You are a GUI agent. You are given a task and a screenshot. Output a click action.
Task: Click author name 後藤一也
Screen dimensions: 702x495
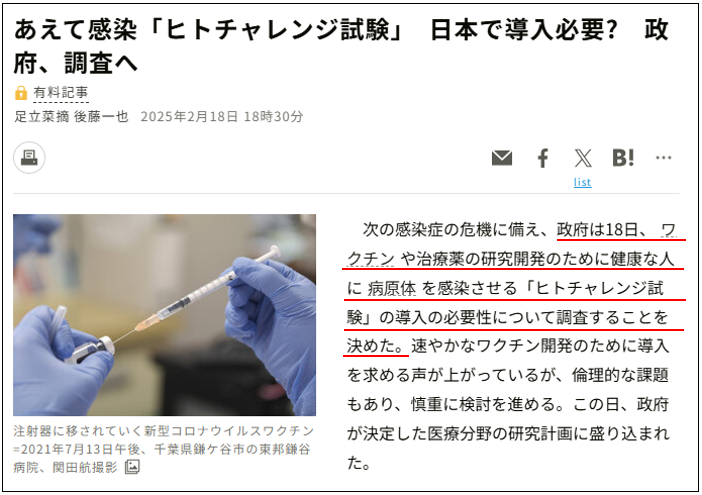(x=101, y=116)
